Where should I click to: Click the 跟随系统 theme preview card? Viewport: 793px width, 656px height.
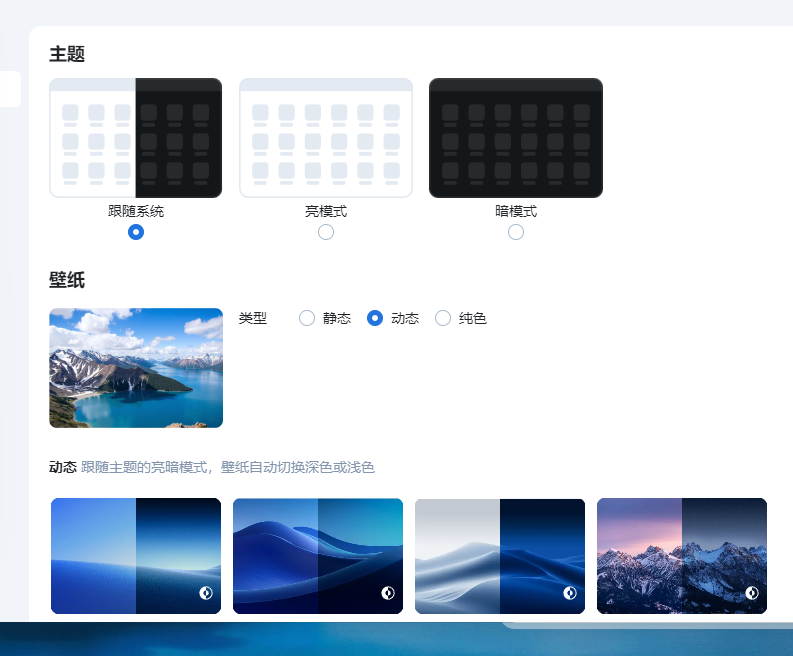pyautogui.click(x=136, y=138)
